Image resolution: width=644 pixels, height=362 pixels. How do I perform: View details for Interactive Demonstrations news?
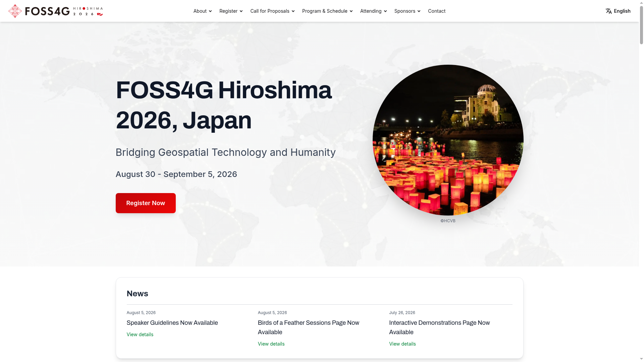[x=402, y=344]
